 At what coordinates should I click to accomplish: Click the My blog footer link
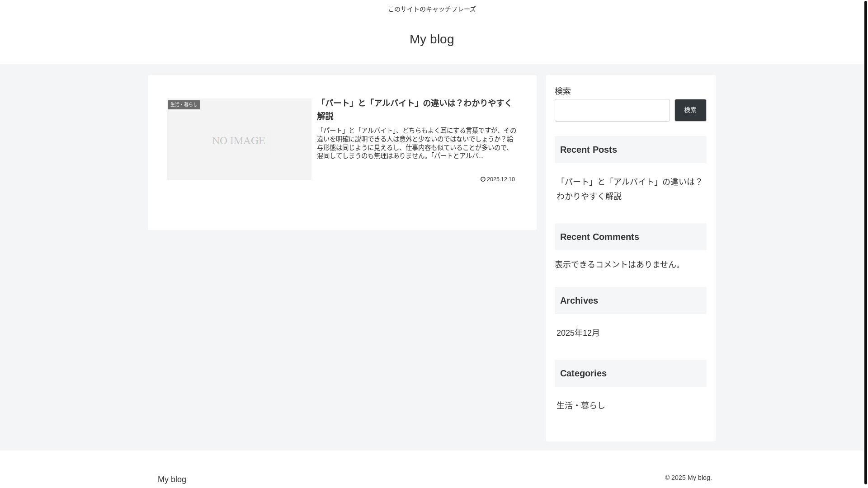point(172,479)
